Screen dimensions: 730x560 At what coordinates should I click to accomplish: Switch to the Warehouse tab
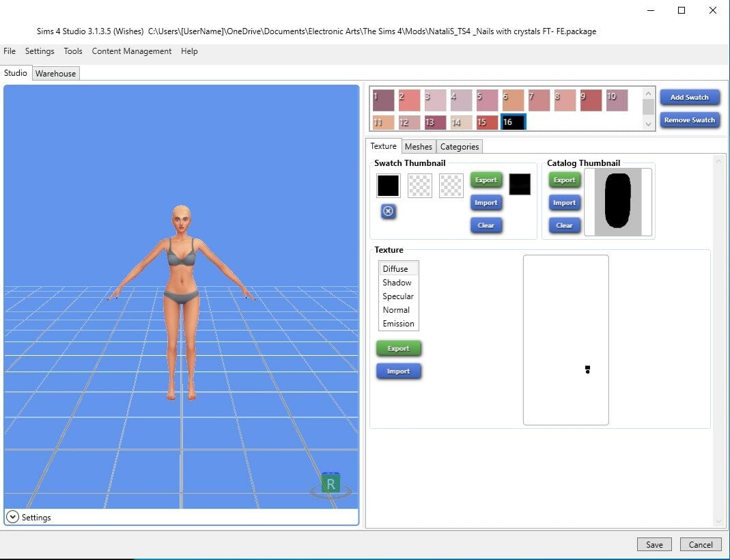pos(55,74)
